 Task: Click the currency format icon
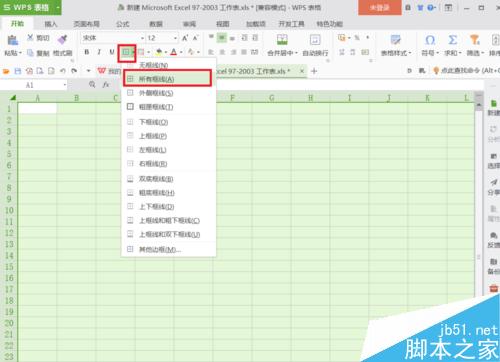point(341,38)
